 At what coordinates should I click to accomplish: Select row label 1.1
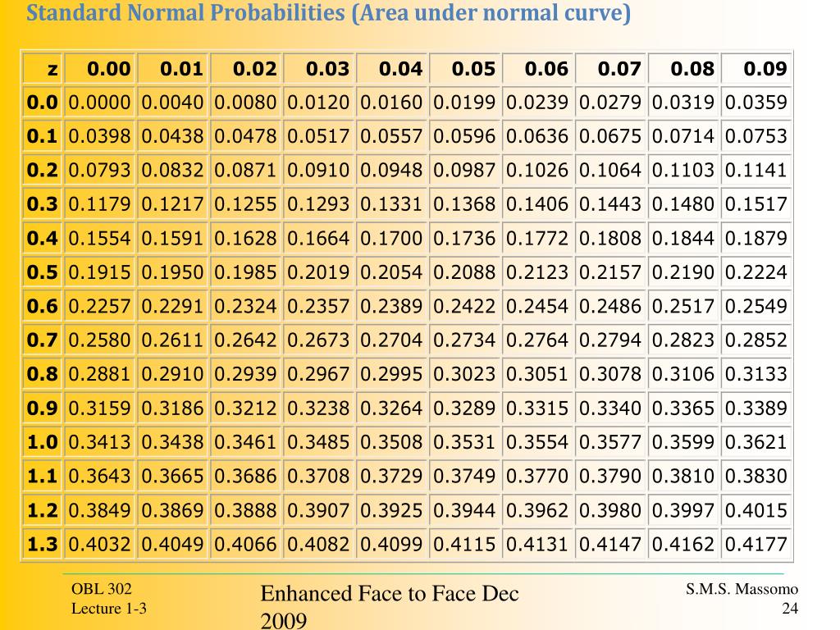coord(43,476)
